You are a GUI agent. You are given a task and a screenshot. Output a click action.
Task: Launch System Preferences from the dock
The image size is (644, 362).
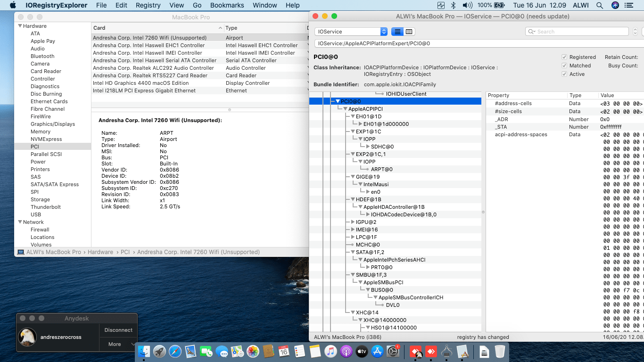coord(393,351)
